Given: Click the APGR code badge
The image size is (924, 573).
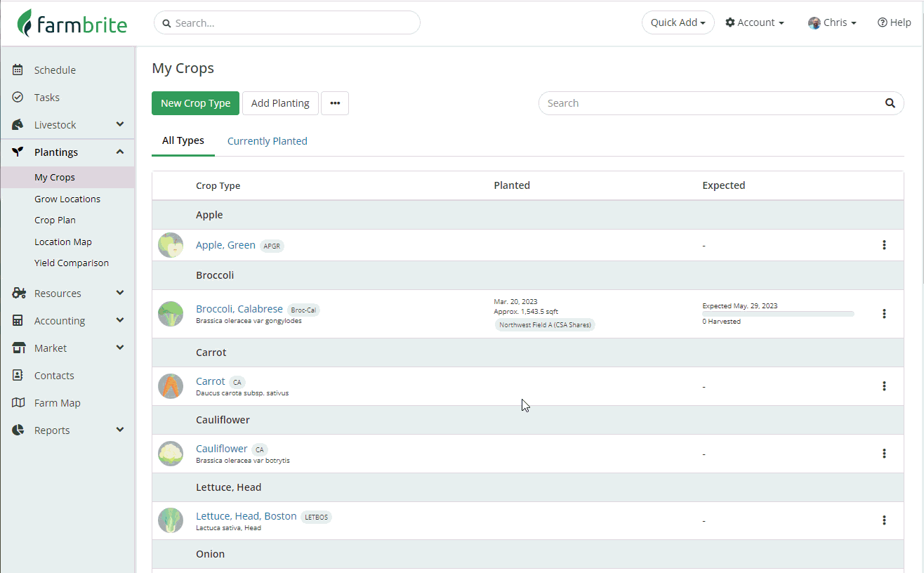Looking at the screenshot, I should (272, 246).
